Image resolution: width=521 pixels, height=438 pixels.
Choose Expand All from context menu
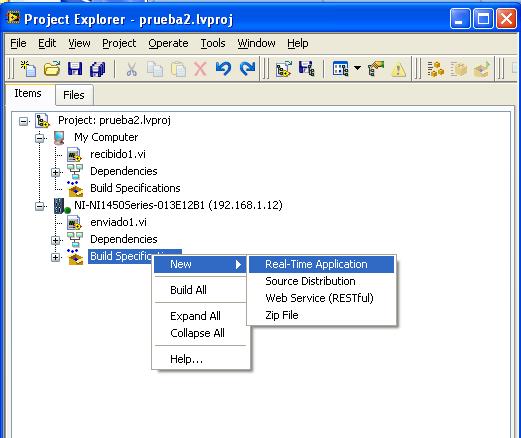(199, 316)
